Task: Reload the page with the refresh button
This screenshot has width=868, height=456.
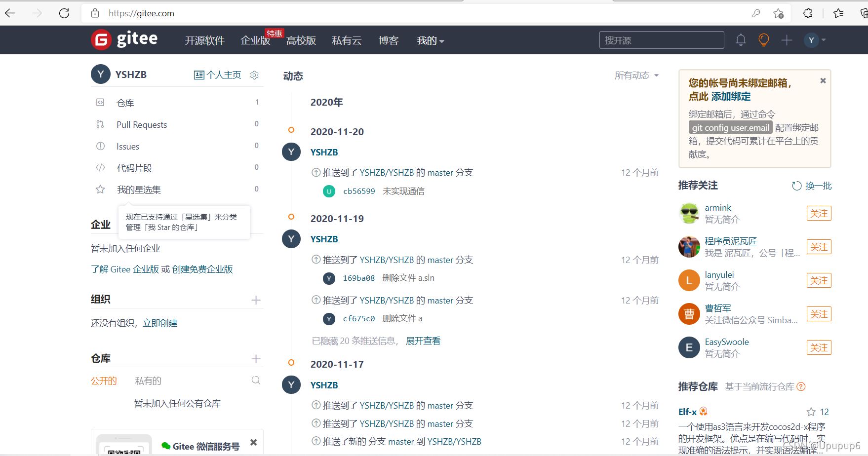Action: [x=64, y=13]
